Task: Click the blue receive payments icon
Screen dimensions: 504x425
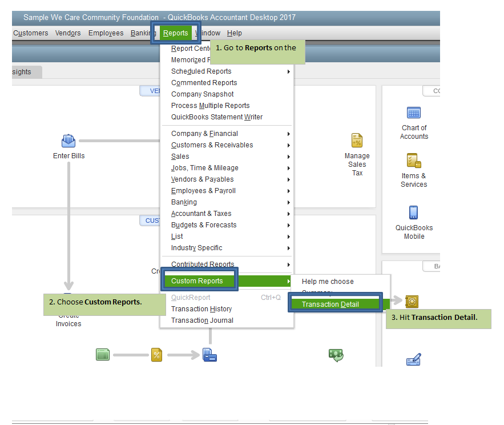Action: coord(209,355)
